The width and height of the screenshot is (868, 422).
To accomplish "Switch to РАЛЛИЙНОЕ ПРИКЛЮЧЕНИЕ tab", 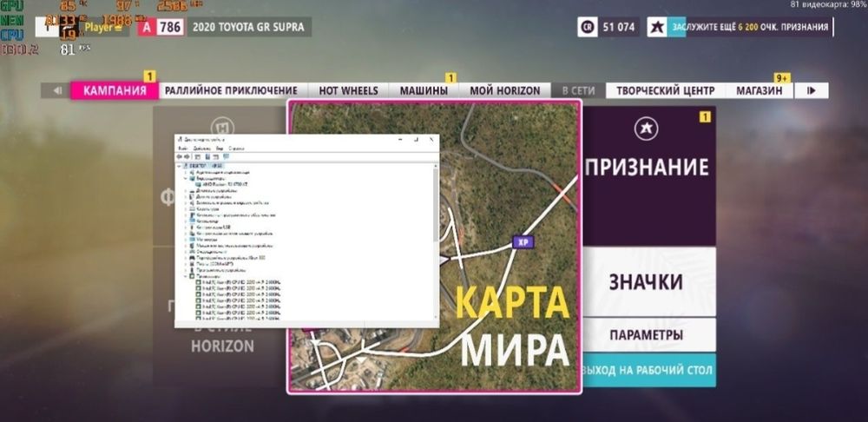I will pos(233,91).
